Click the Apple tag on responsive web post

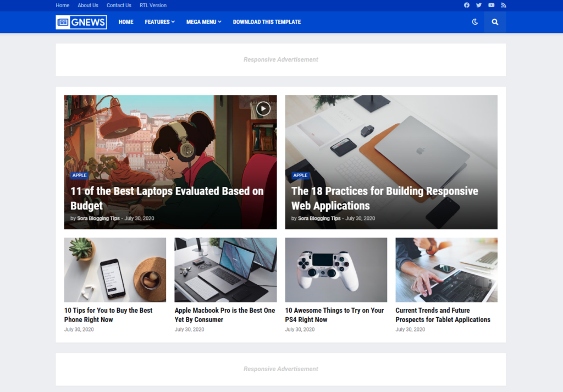[300, 175]
